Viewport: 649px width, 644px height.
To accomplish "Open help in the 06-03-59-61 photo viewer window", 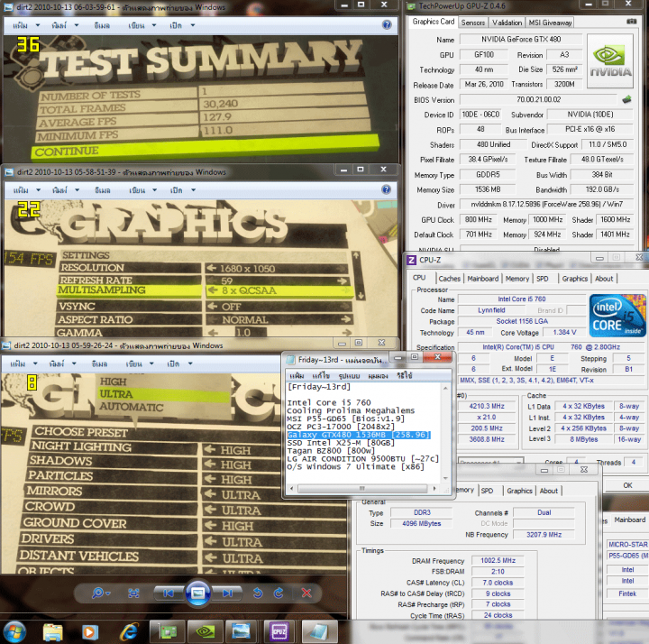I will click(x=387, y=25).
